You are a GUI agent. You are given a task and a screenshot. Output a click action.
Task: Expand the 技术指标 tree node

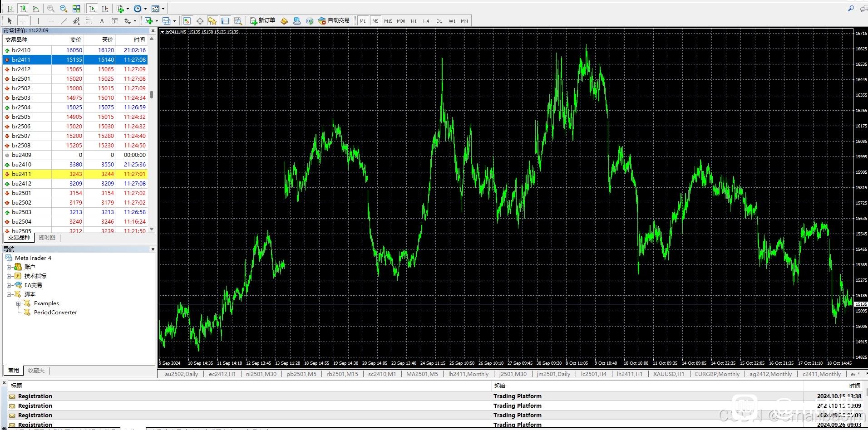[9, 276]
